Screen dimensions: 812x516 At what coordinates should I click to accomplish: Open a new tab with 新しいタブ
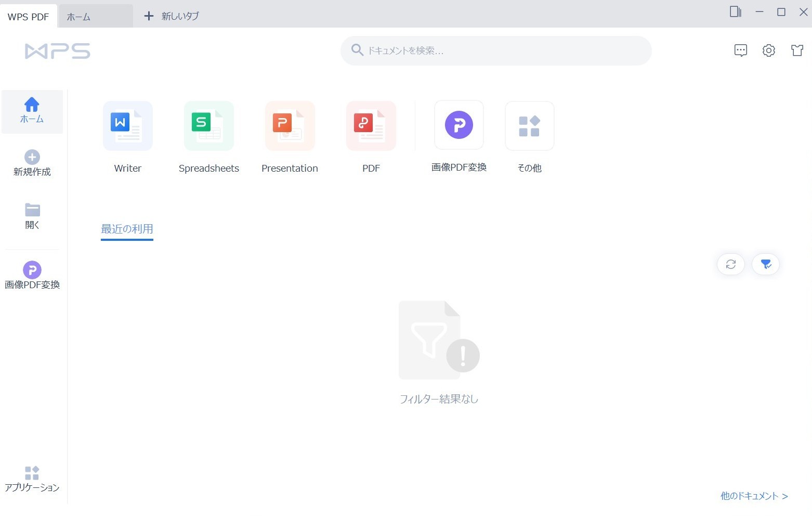click(x=171, y=16)
